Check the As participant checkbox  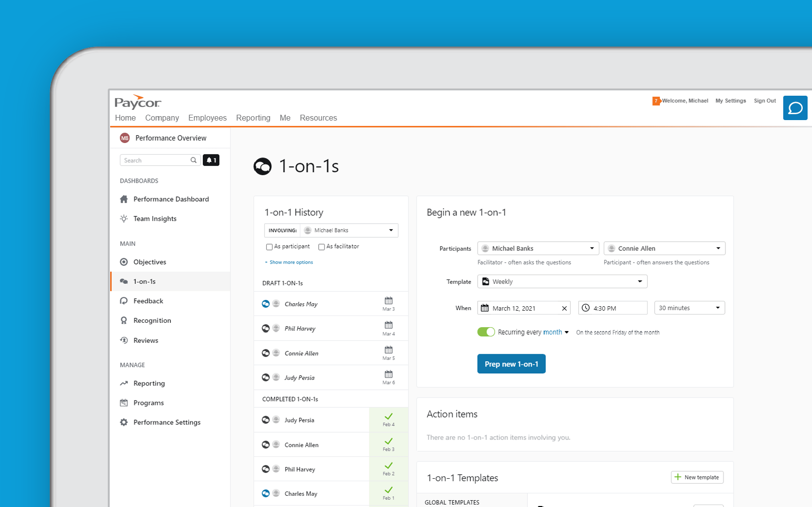point(269,247)
